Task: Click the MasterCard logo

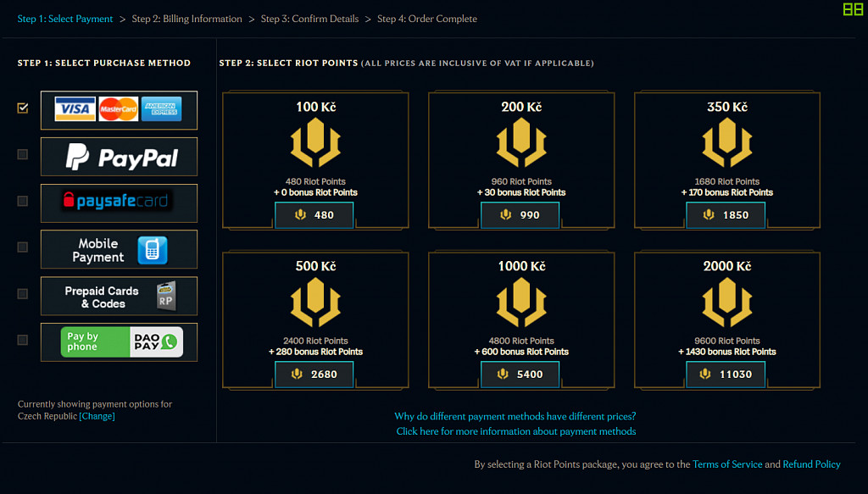Action: 118,109
